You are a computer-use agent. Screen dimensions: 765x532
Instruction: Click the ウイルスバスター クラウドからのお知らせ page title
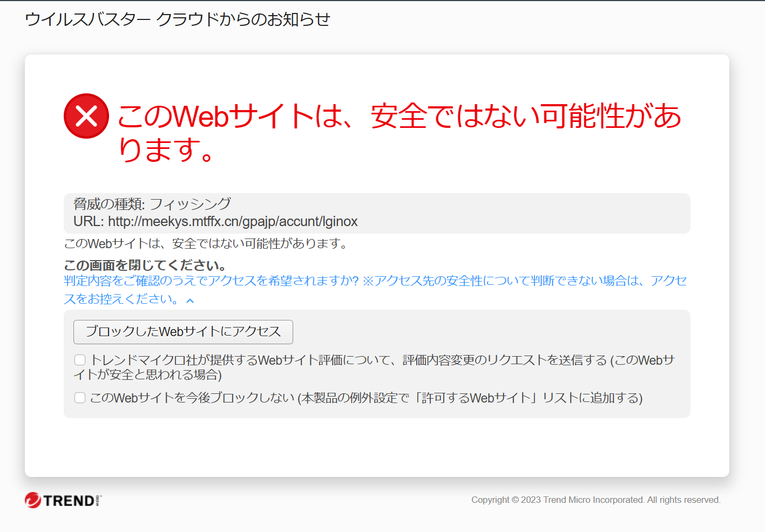[x=177, y=19]
